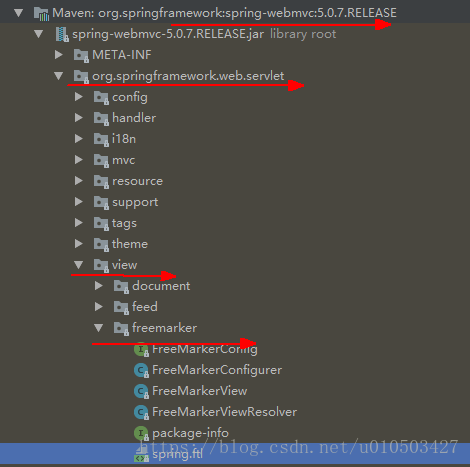Click the resource folder icon
470x467 pixels.
[x=101, y=181]
